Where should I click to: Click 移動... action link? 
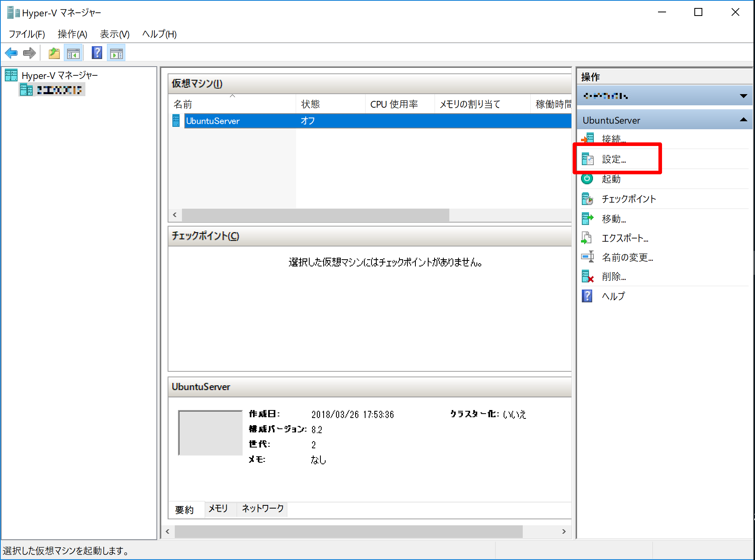point(614,219)
